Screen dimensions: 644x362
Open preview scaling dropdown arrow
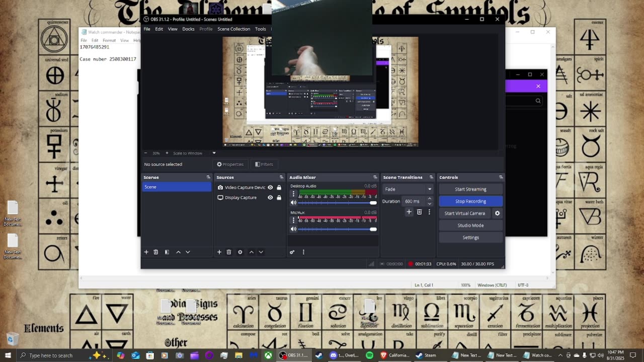coord(214,153)
